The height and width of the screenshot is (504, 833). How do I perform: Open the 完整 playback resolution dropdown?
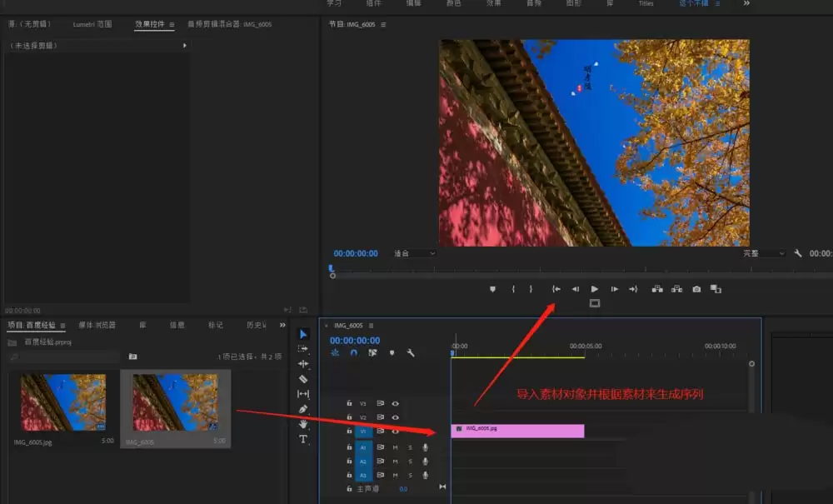pyautogui.click(x=763, y=253)
